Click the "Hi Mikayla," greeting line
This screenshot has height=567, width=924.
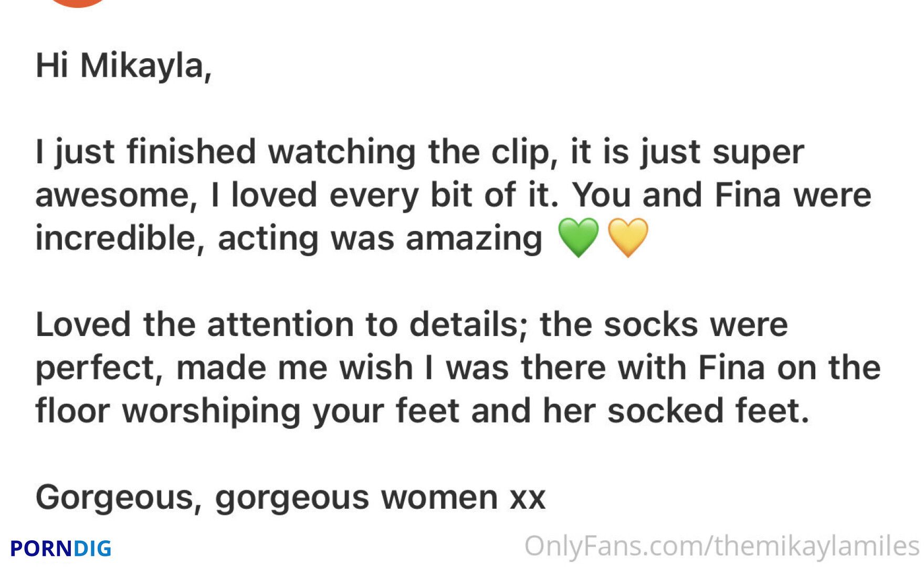pyautogui.click(x=124, y=67)
